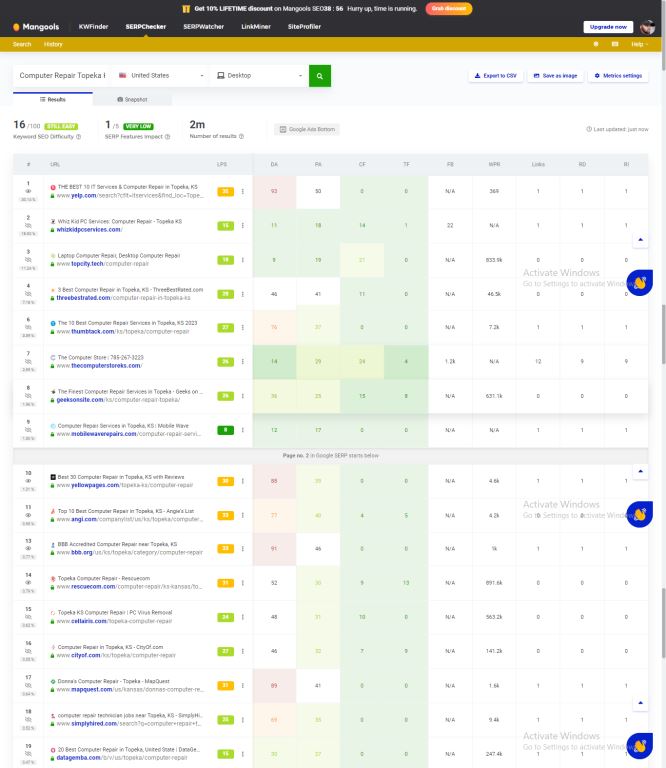Viewport: 666px width, 768px height.
Task: Click the light bulb icon in yellow bar
Action: (x=596, y=44)
